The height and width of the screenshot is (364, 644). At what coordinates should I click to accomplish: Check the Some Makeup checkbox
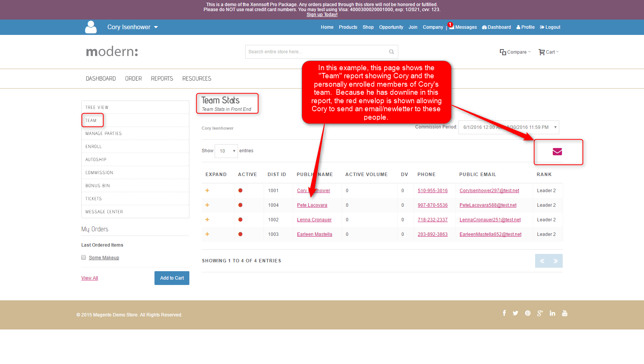point(84,257)
